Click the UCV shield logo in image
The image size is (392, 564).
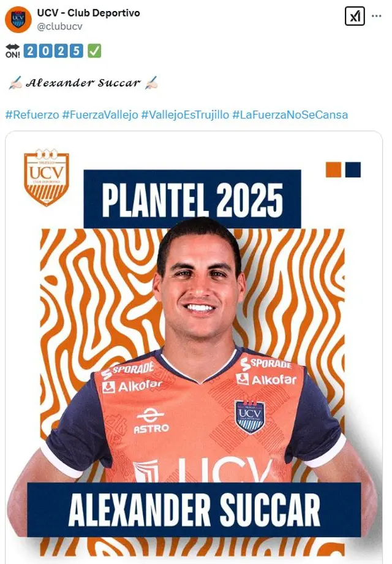click(x=47, y=177)
